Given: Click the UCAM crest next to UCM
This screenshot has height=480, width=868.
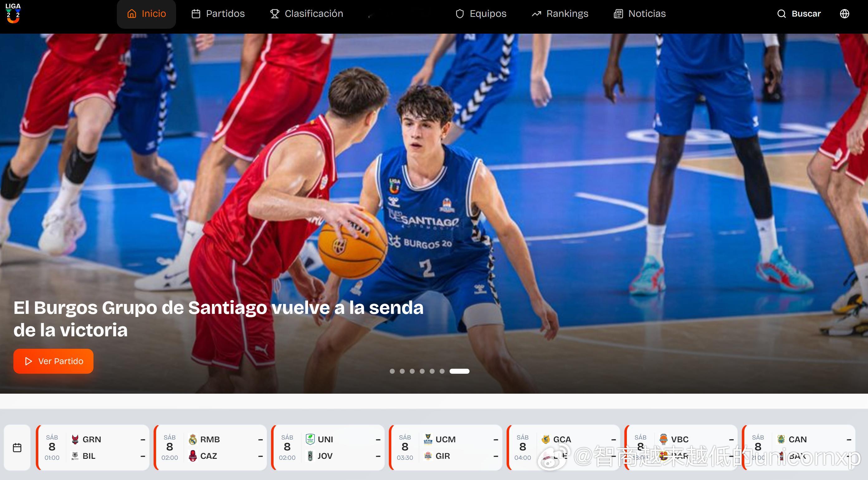Looking at the screenshot, I should 428,439.
